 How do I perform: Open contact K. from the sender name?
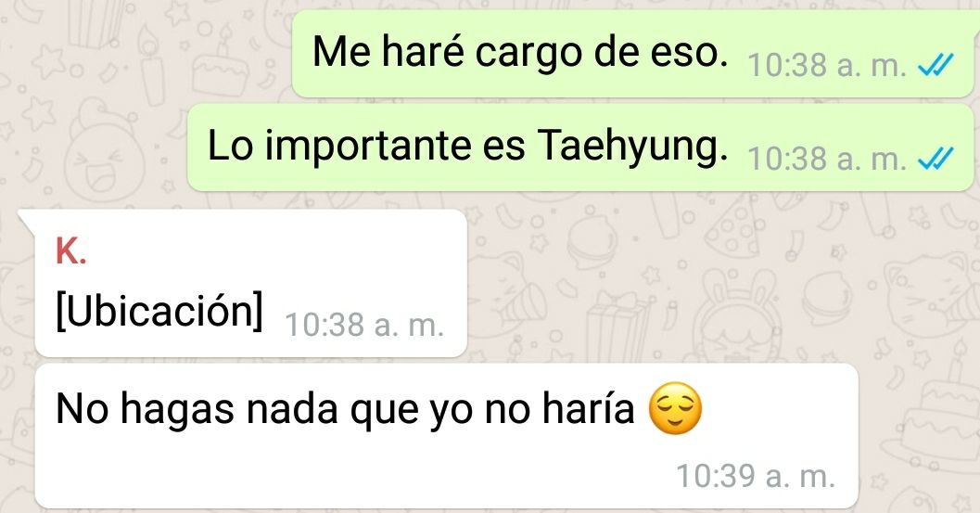(x=70, y=252)
